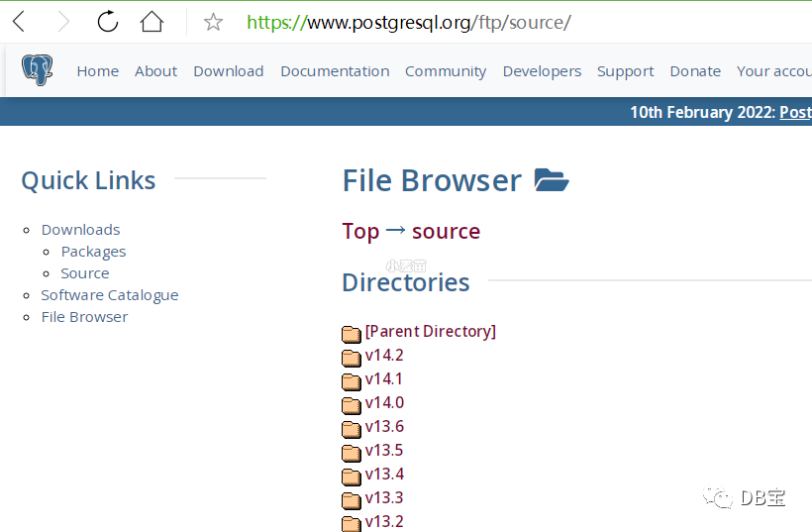
Task: Click folder icon beside v13.2
Action: [352, 524]
